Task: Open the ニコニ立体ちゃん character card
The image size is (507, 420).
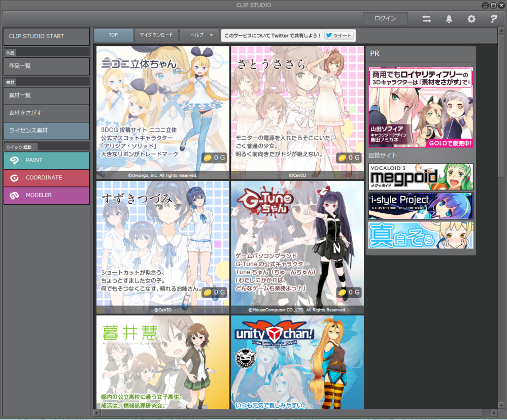Action: click(162, 113)
